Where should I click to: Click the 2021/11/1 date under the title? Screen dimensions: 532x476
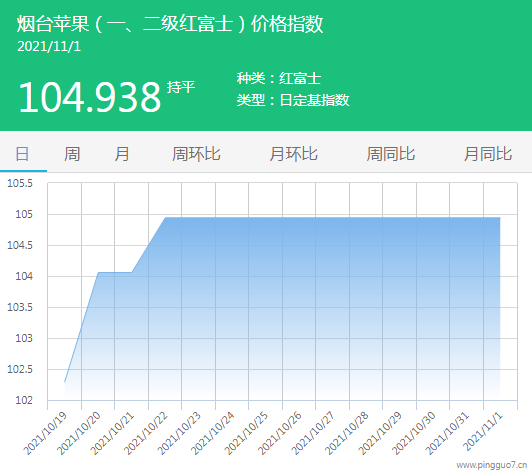coord(49,46)
